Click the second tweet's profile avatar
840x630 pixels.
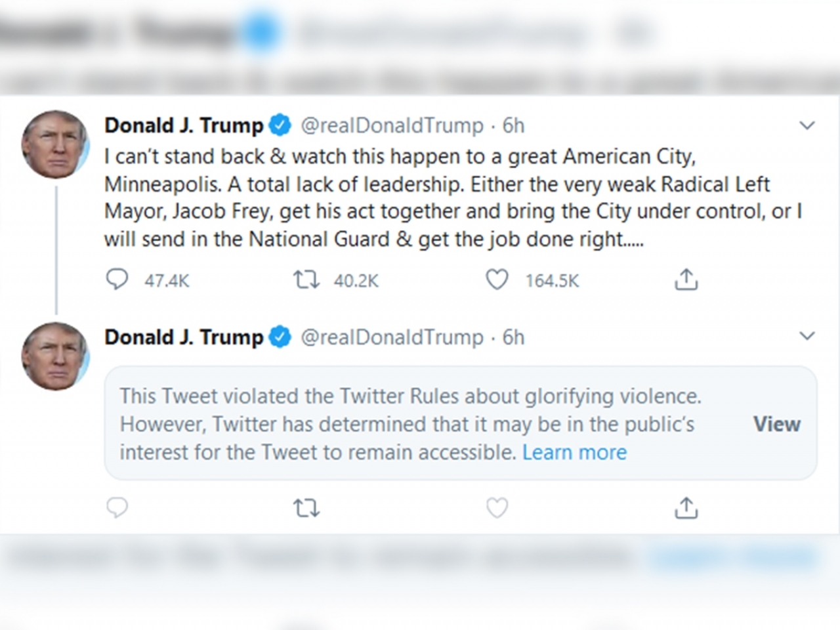click(55, 356)
